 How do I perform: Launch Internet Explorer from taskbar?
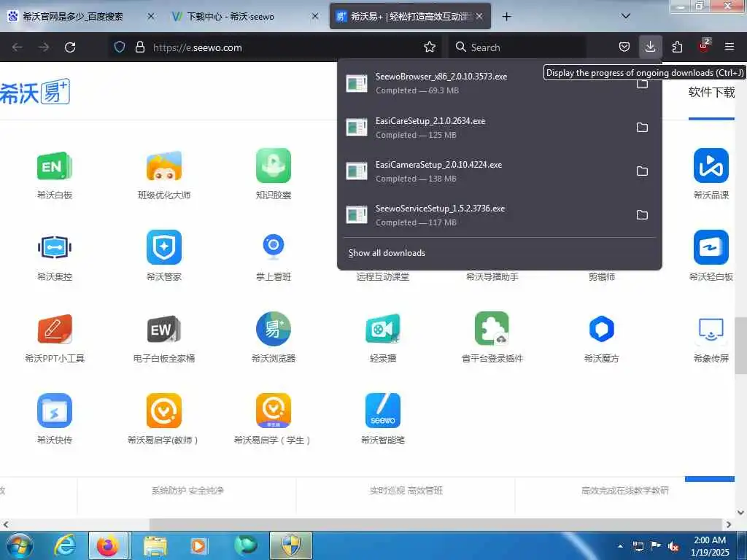[x=64, y=545]
